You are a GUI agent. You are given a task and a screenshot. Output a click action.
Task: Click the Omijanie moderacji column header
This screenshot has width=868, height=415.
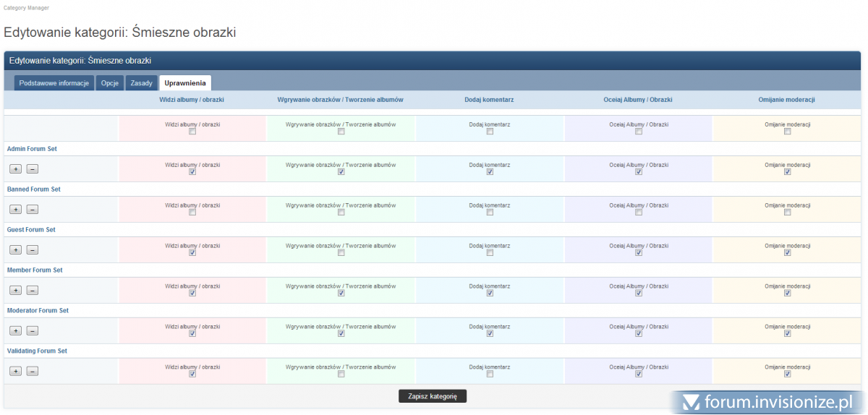click(787, 100)
